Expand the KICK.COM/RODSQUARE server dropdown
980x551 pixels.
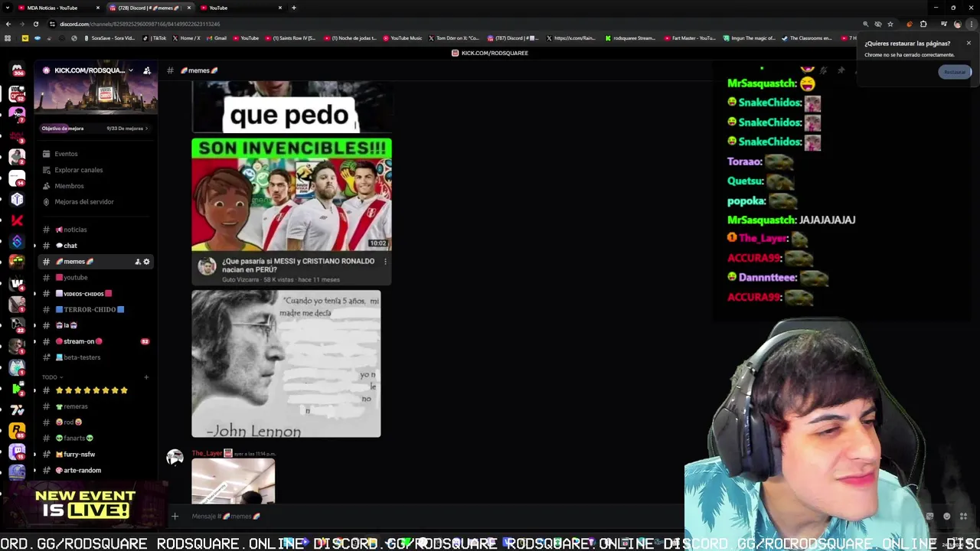tap(131, 70)
